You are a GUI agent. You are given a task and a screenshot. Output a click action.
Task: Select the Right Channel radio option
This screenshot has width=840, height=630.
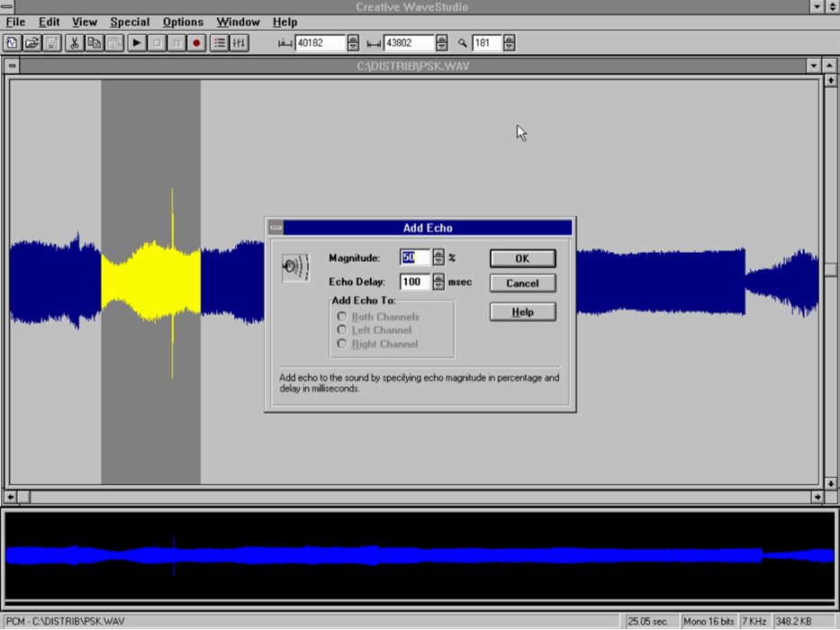coord(342,344)
